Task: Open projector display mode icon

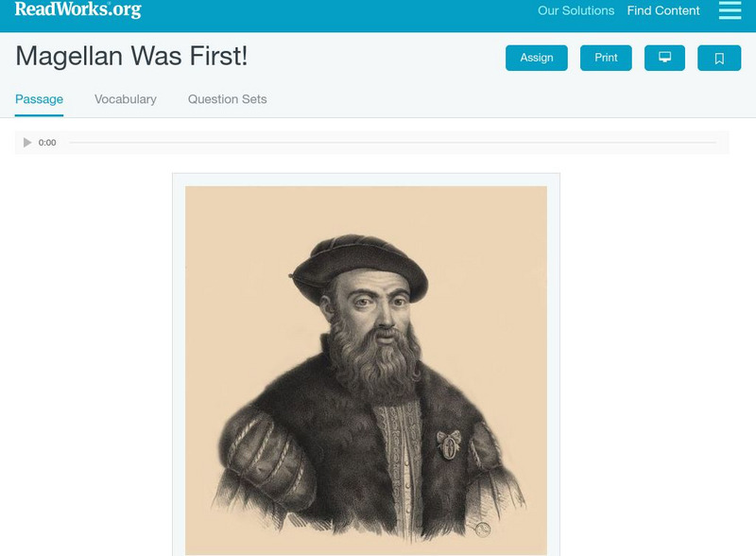Action: (664, 58)
